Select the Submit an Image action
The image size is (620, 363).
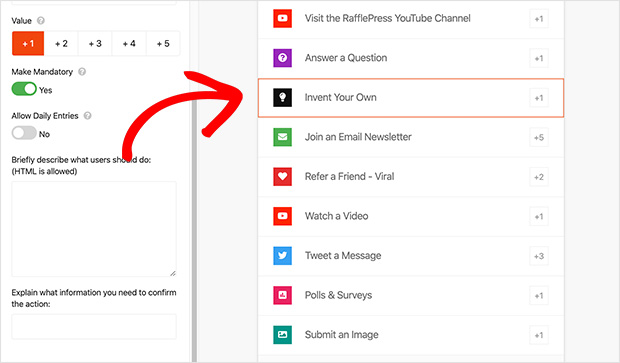[x=411, y=335]
